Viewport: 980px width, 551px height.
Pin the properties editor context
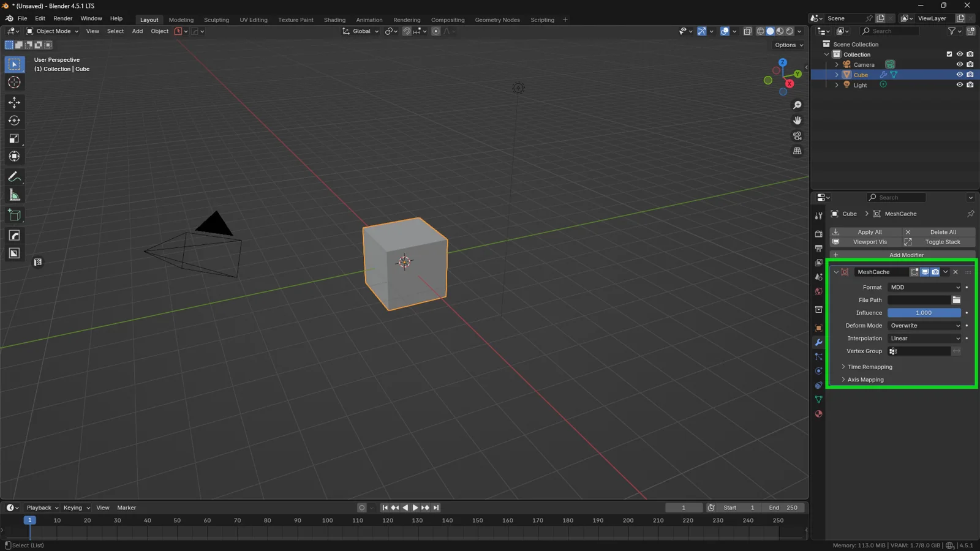(970, 214)
